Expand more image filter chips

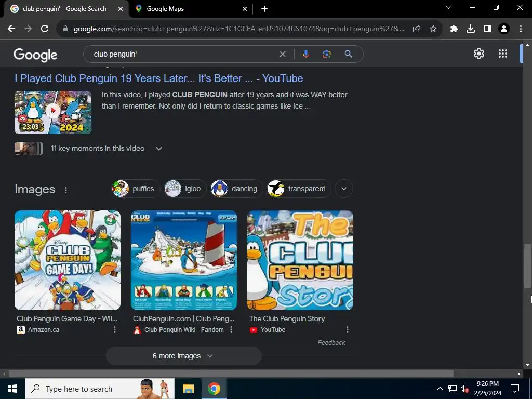coord(344,189)
